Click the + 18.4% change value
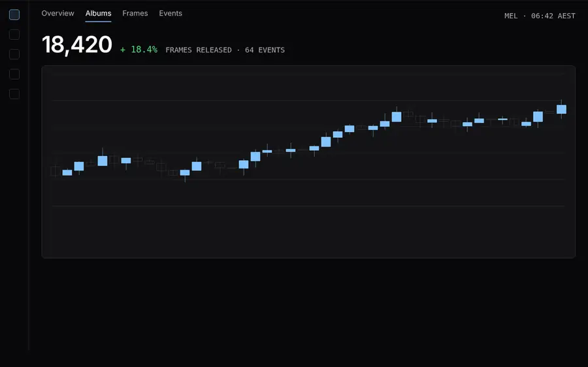This screenshot has height=367, width=588. pos(139,50)
